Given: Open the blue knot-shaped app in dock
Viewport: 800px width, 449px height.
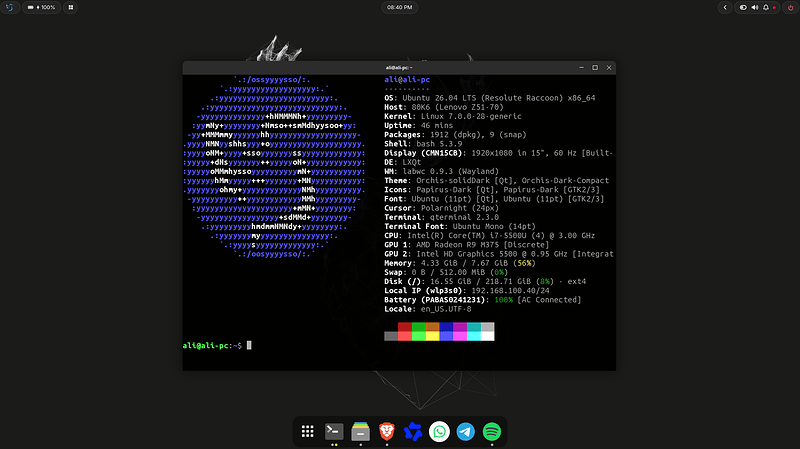Looking at the screenshot, I should click(x=413, y=432).
